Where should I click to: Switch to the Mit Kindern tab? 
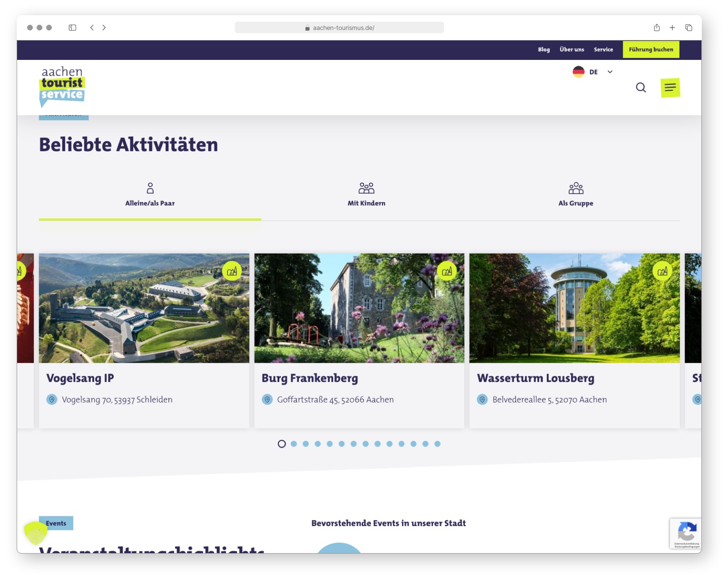coord(366,195)
